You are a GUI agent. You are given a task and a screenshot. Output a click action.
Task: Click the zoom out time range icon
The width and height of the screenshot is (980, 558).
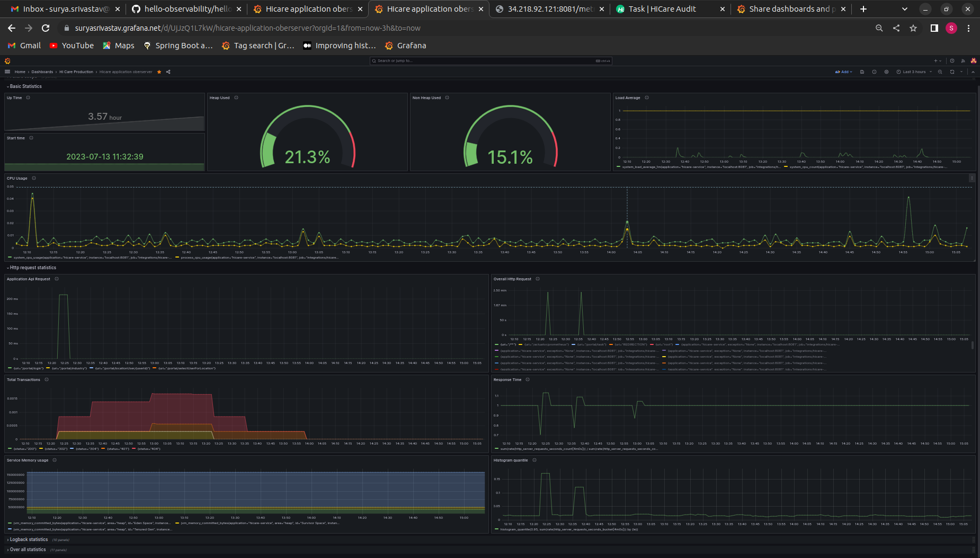[x=940, y=72]
